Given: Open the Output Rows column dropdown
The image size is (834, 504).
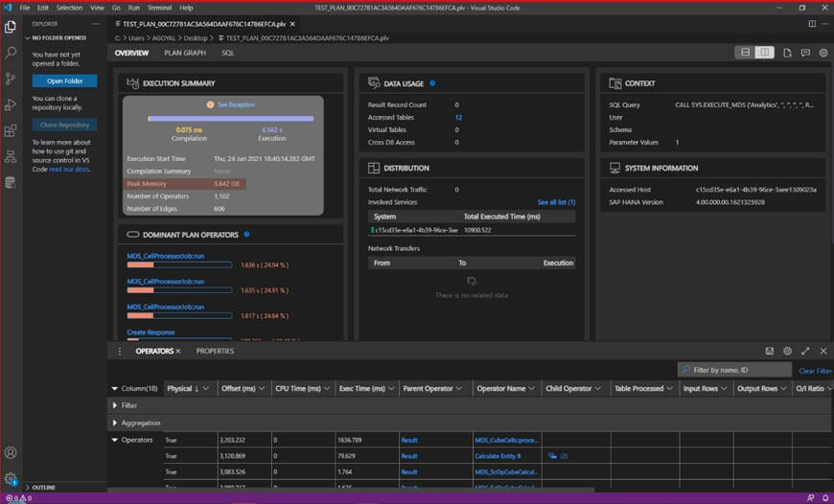Looking at the screenshot, I should click(x=783, y=389).
